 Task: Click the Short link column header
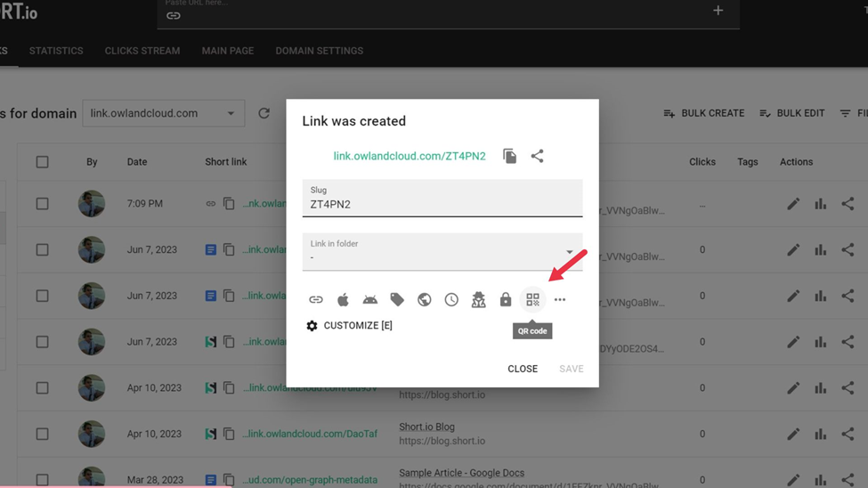pyautogui.click(x=226, y=162)
